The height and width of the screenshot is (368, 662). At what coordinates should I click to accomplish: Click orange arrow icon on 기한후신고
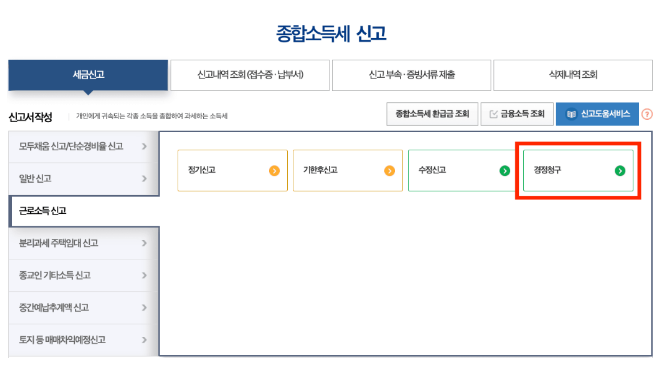(x=389, y=170)
